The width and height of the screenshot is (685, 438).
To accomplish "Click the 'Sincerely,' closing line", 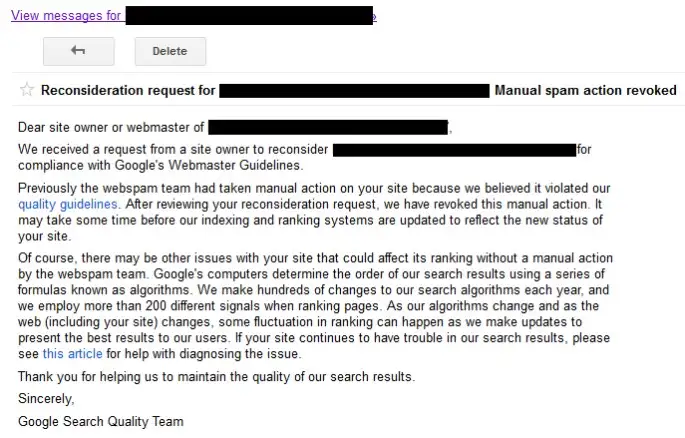I will (46, 399).
